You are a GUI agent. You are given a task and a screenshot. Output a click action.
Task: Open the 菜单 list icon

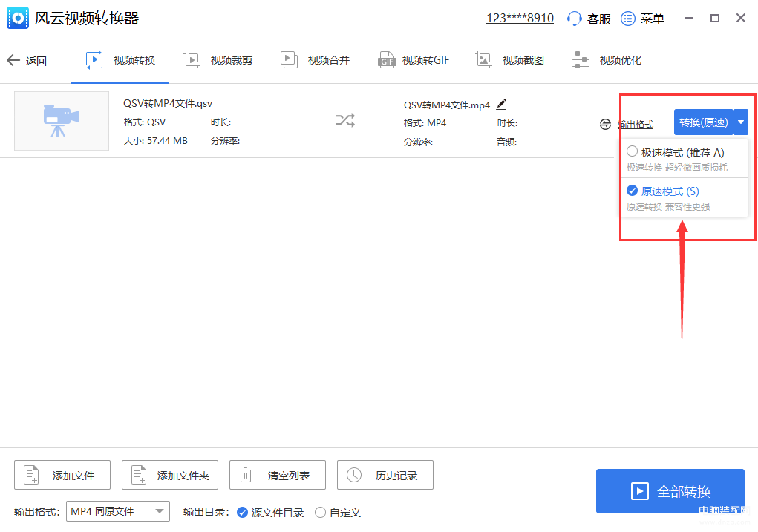pos(627,19)
